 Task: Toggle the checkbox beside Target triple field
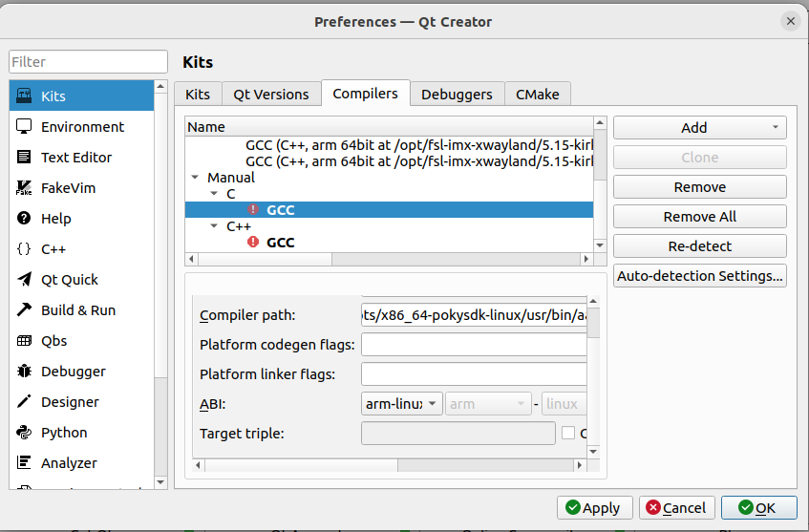pyautogui.click(x=569, y=433)
